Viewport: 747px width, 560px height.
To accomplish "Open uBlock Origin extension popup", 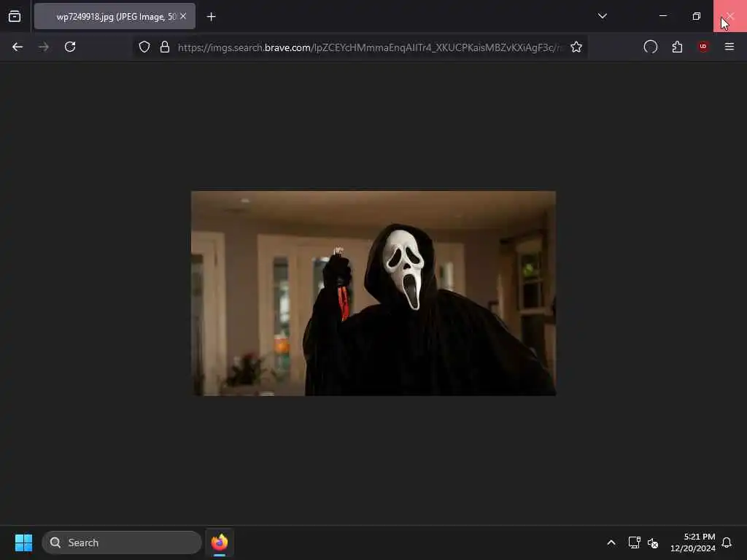I will [703, 47].
